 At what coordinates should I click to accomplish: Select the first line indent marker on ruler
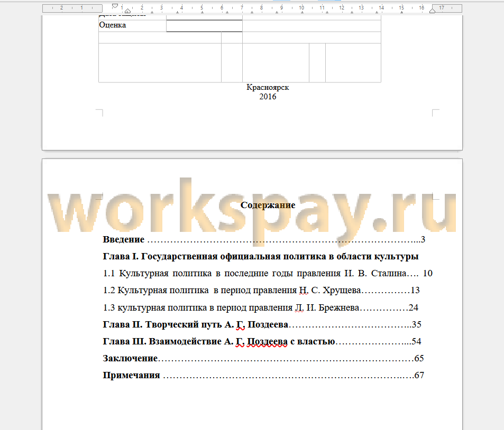pos(115,6)
